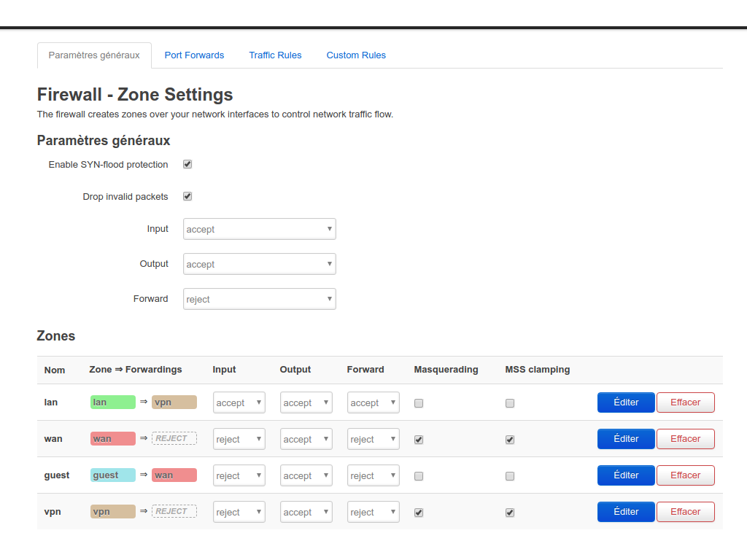Disable MSS clamping for vpn zone
The image size is (747, 560).
[x=510, y=513]
